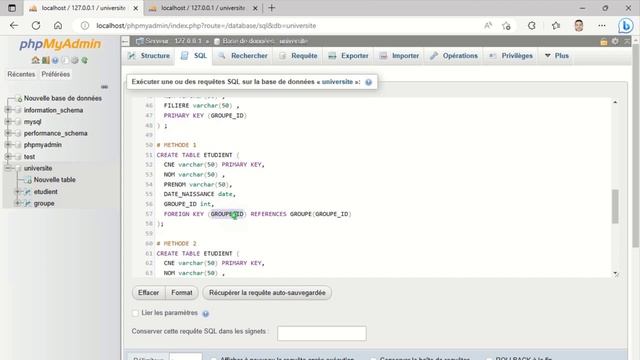Expand the groupe table node
Screen dimensions: 640x360
(x=18, y=203)
